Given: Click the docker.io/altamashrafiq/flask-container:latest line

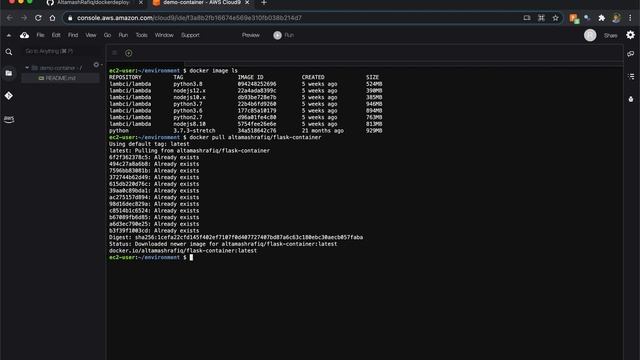Looking at the screenshot, I should (183, 251).
